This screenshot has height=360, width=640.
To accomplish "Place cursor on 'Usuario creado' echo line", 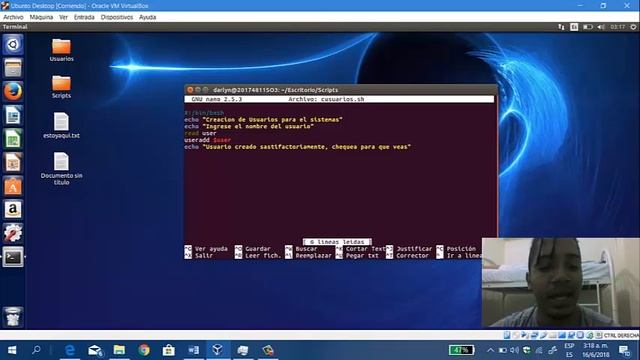I will pyautogui.click(x=298, y=147).
